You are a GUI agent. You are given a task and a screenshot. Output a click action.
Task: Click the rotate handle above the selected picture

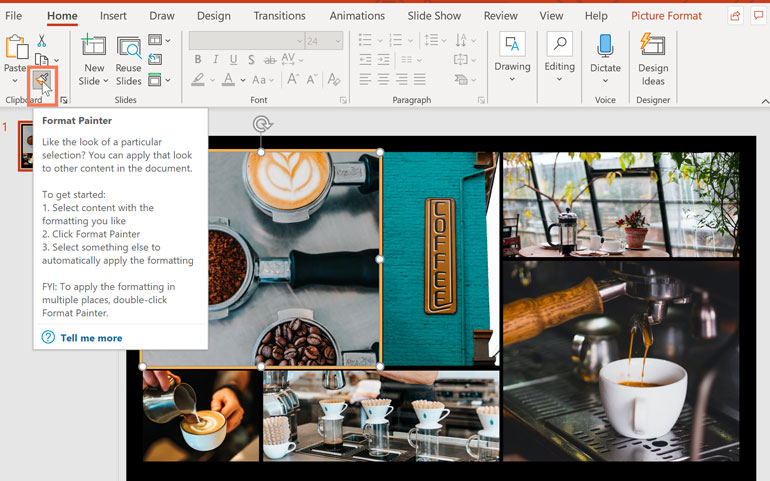tap(262, 124)
